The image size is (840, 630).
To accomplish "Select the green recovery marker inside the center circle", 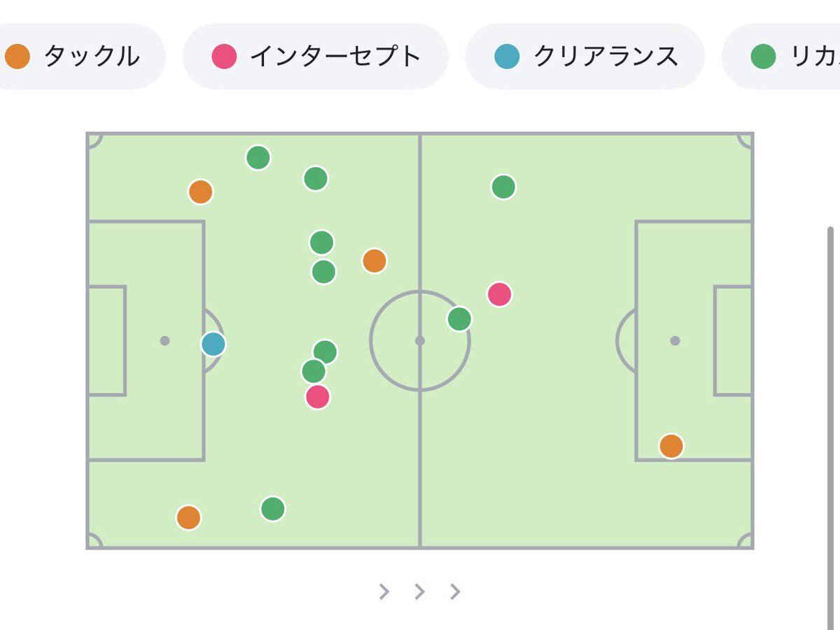I will point(458,318).
